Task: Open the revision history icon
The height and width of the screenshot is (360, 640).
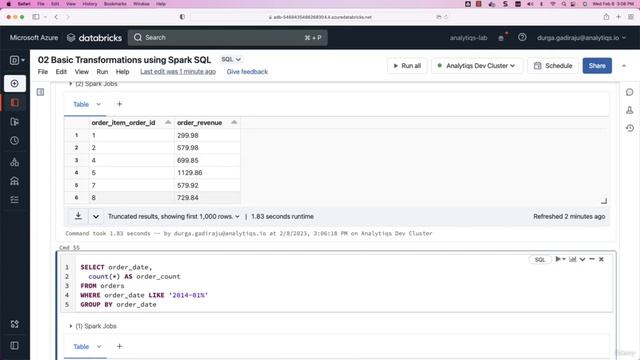Action: [x=629, y=128]
